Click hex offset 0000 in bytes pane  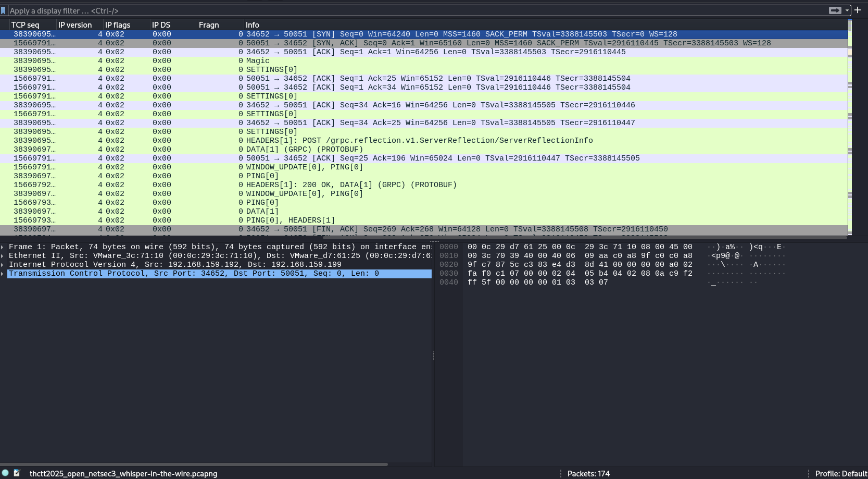coord(448,247)
